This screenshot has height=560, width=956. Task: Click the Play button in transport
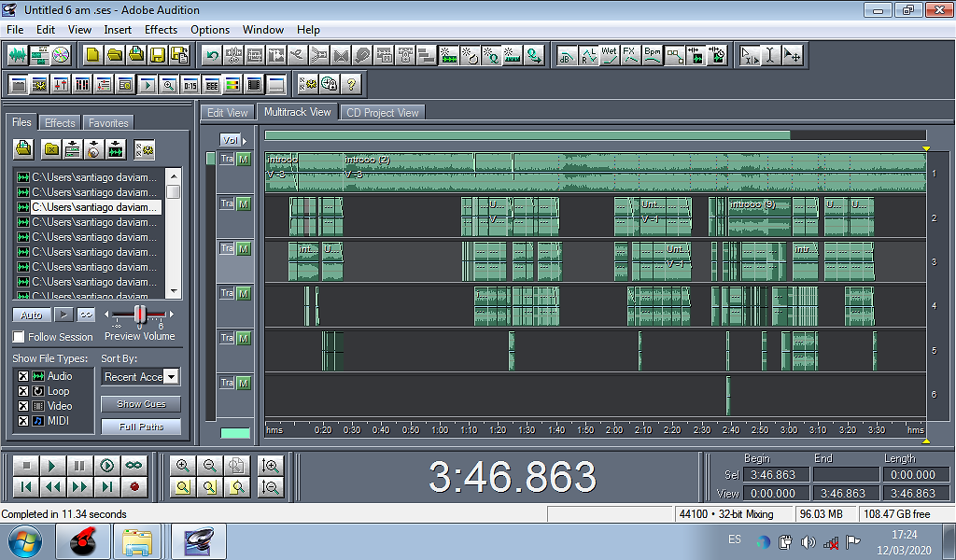52,466
